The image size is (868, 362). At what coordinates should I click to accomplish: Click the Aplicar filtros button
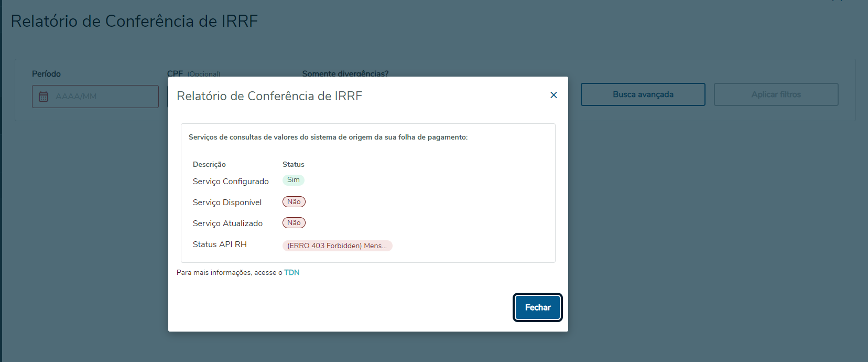(776, 94)
